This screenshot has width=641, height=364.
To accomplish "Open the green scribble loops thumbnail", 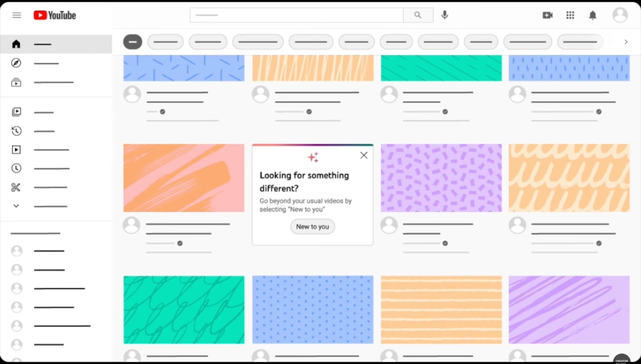I will click(184, 310).
